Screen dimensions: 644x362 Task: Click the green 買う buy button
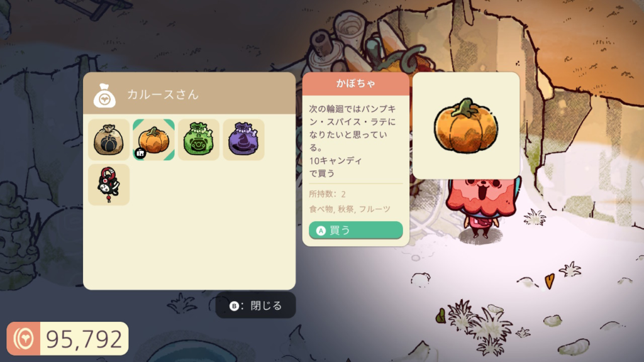point(356,230)
